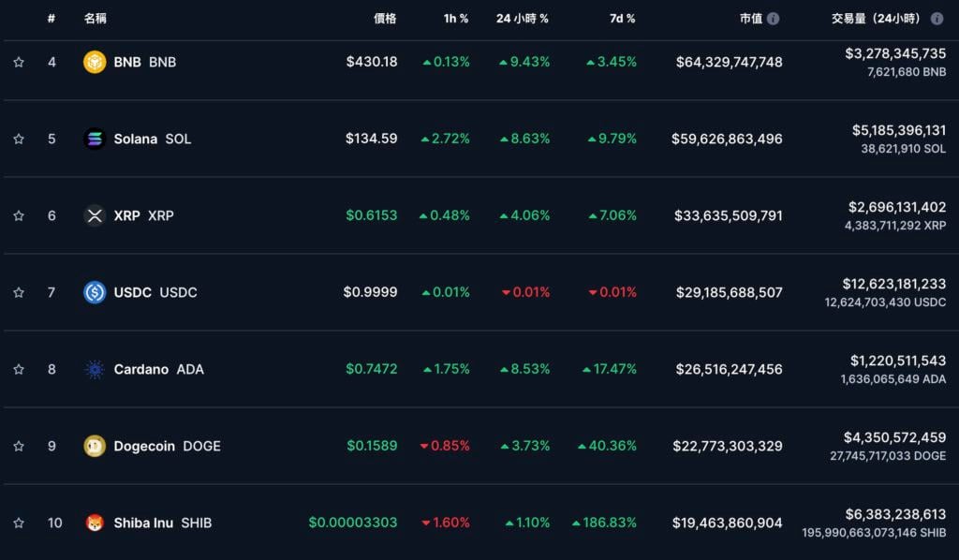Open the 市值 info tooltip icon
Viewport: 959px width, 560px height.
coord(773,19)
